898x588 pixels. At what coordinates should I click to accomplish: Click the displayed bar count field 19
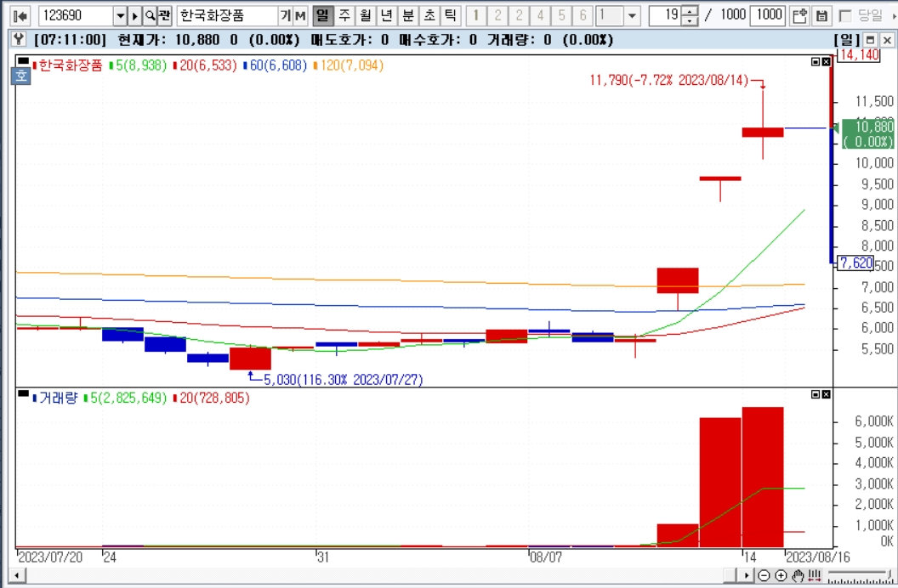pyautogui.click(x=666, y=16)
